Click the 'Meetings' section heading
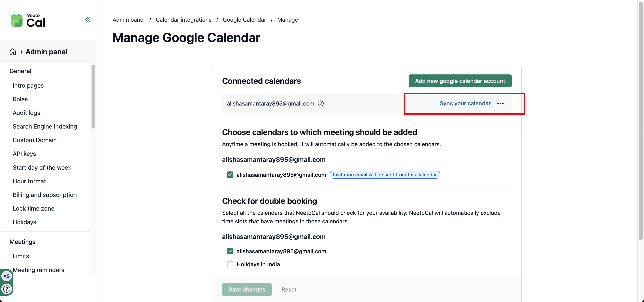644x302 pixels. 23,242
